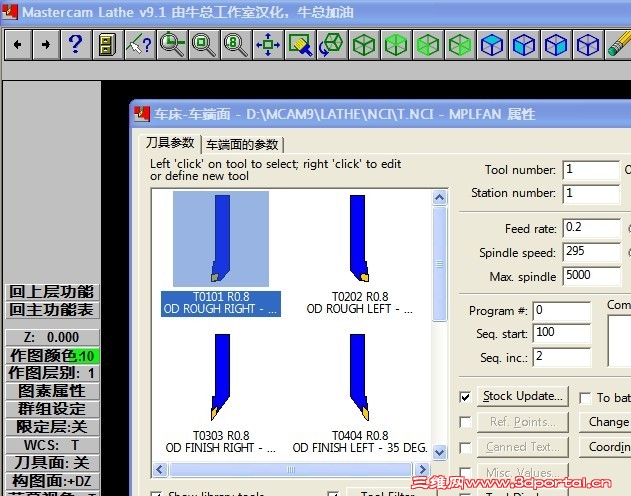Open 作图层别: 1 level setting
Image resolution: width=631 pixels, height=496 pixels.
tap(52, 373)
